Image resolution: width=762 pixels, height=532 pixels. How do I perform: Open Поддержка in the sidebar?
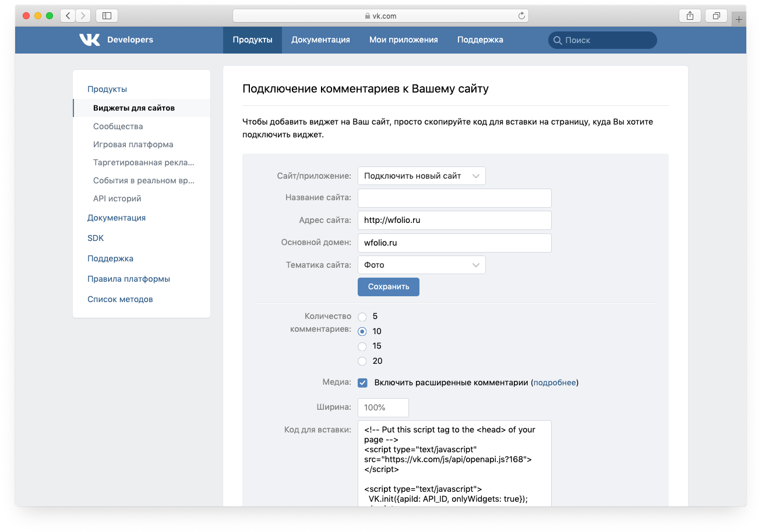coord(110,258)
